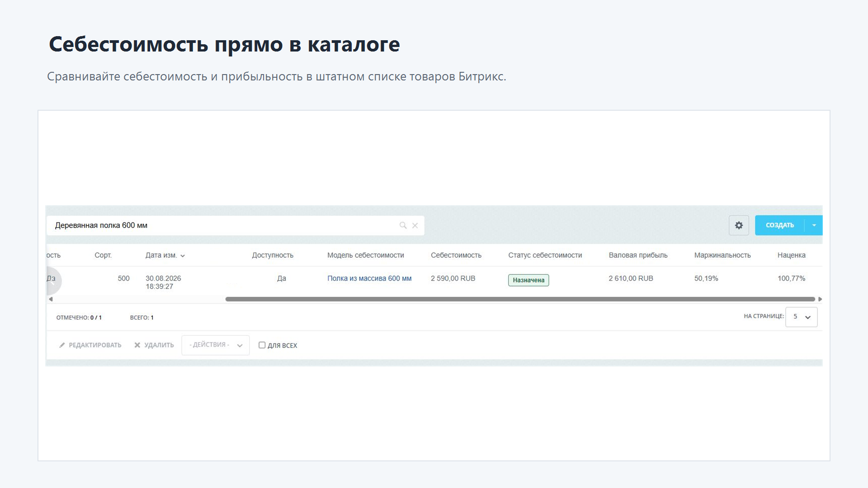Screen dimensions: 868x488
Task: Toggle the ДЛЯ ВСЕХ checkbox
Action: pos(262,345)
